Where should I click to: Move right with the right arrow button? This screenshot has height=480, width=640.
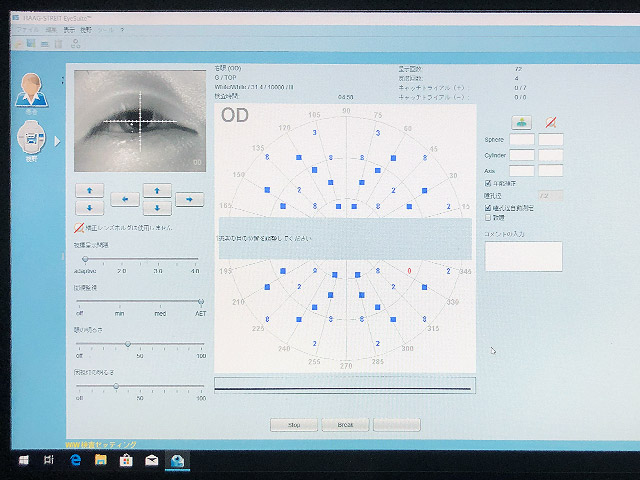point(189,199)
